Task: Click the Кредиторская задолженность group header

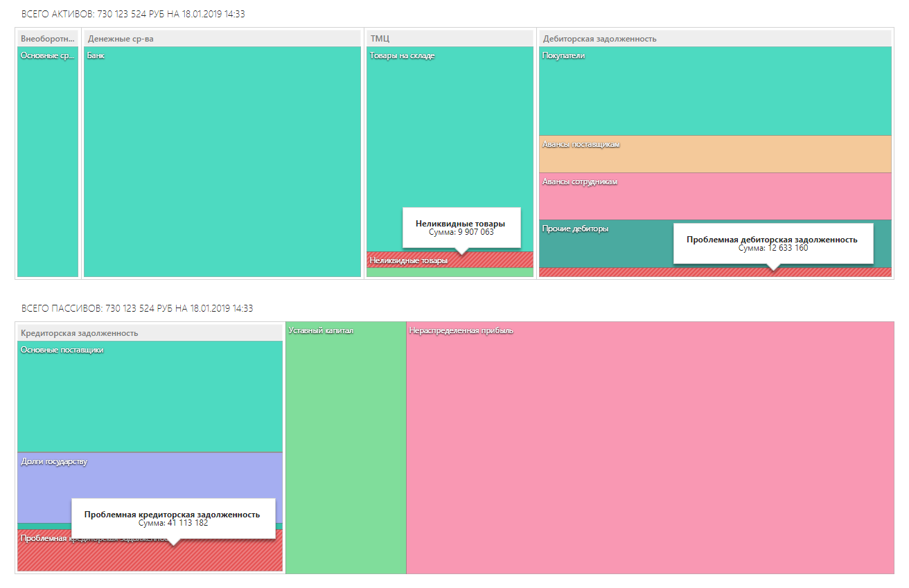Action: coord(150,333)
